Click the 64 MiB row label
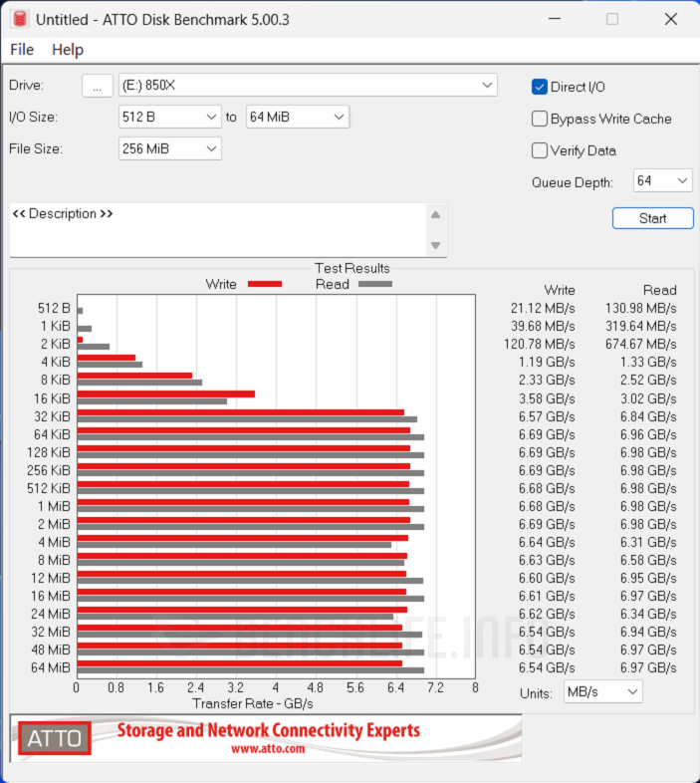 (x=51, y=667)
